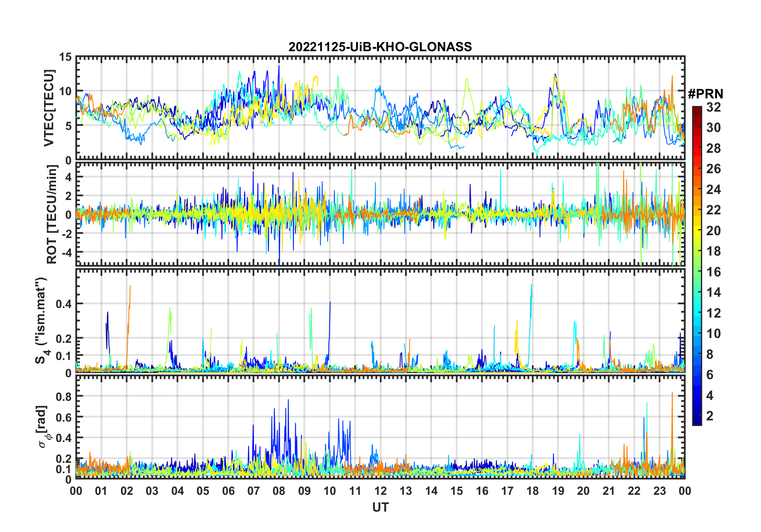The image size is (761, 532).
Task: Click the UT x-axis label
Action: [x=380, y=508]
